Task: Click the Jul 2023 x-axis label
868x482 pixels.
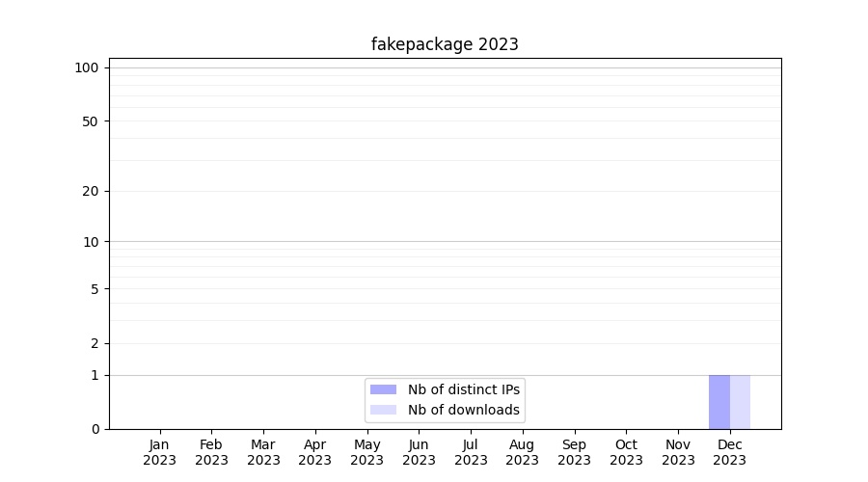Action: pos(471,452)
